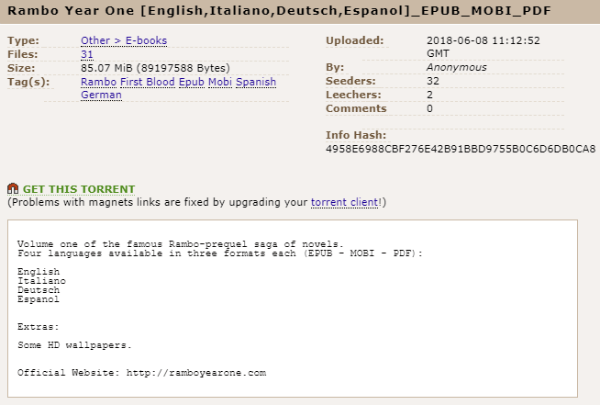Click 'Volume one of the famous' description line
The height and width of the screenshot is (405, 600).
(180, 244)
